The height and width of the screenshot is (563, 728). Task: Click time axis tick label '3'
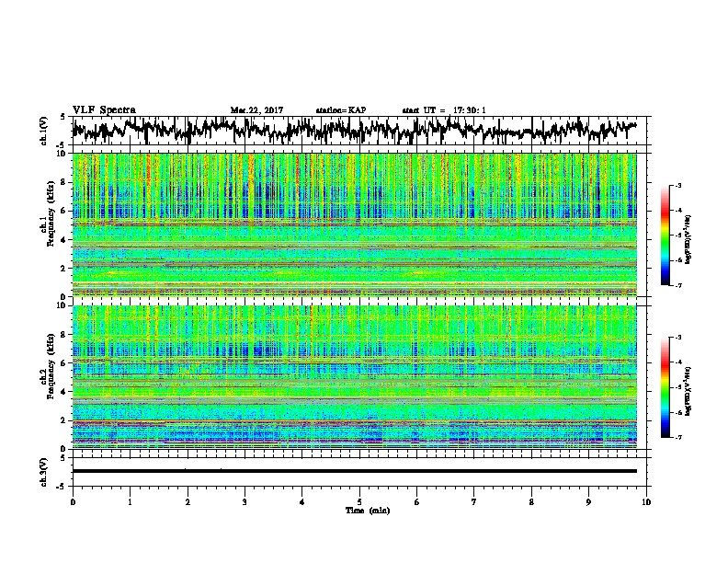[x=245, y=502]
